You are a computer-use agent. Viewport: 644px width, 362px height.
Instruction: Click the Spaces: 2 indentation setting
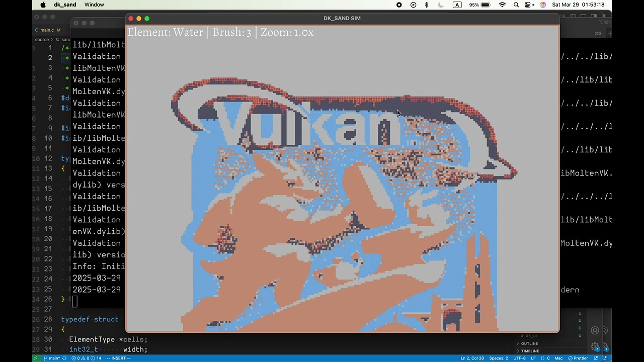click(x=499, y=358)
